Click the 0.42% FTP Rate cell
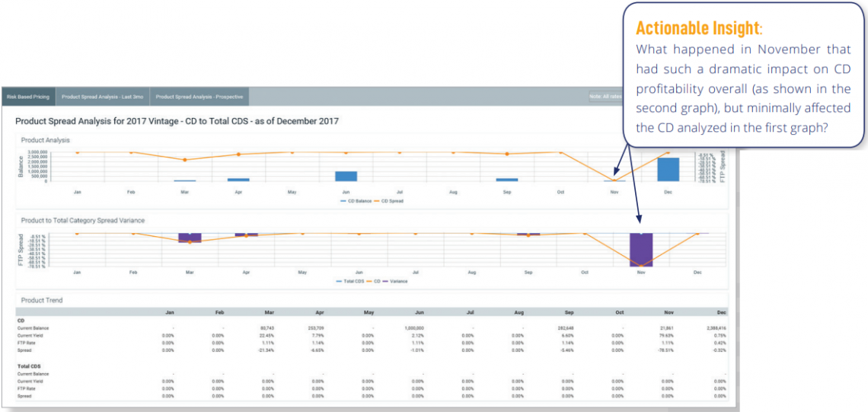Image resolution: width=868 pixels, height=412 pixels. [x=720, y=343]
